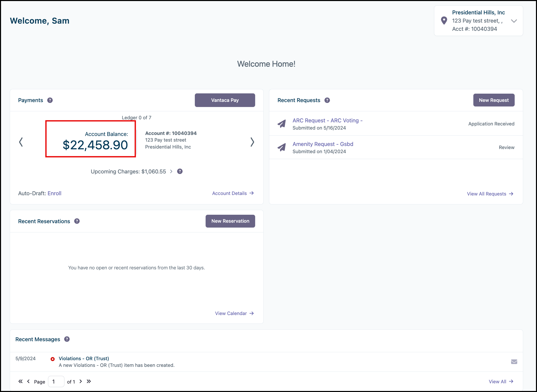Image resolution: width=537 pixels, height=392 pixels.
Task: Click the Recent Reservations help icon
Action: (77, 221)
